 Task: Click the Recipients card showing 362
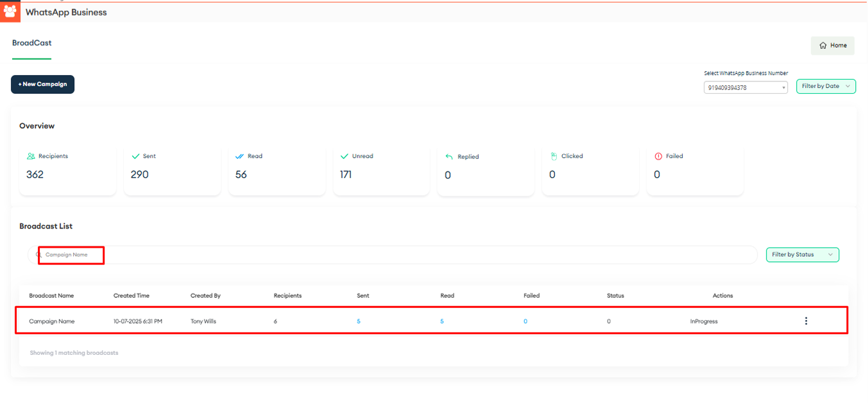pyautogui.click(x=67, y=170)
